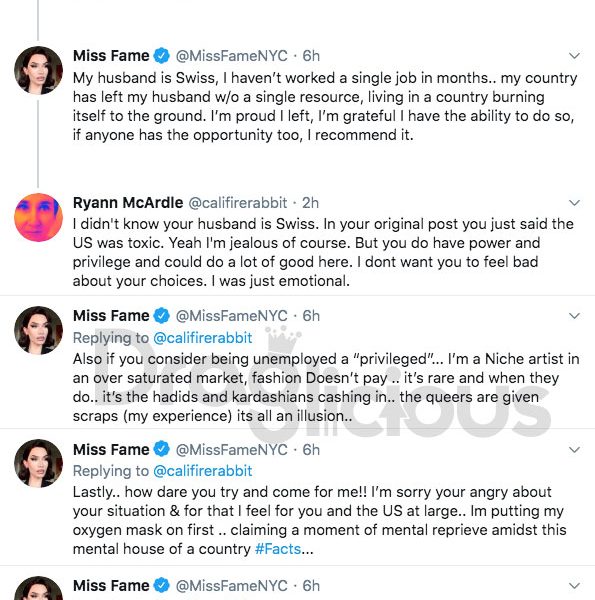Image resolution: width=595 pixels, height=600 pixels.
Task: Open the #Facts hashtag link
Action: (x=278, y=549)
